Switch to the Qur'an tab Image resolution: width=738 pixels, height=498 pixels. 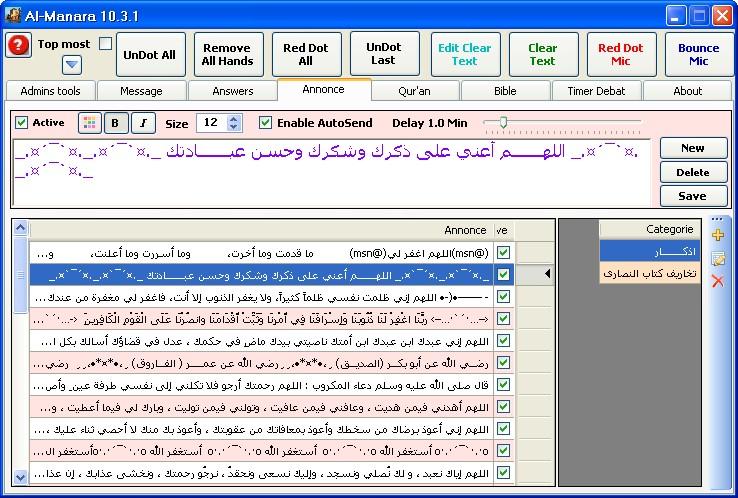coord(414,91)
